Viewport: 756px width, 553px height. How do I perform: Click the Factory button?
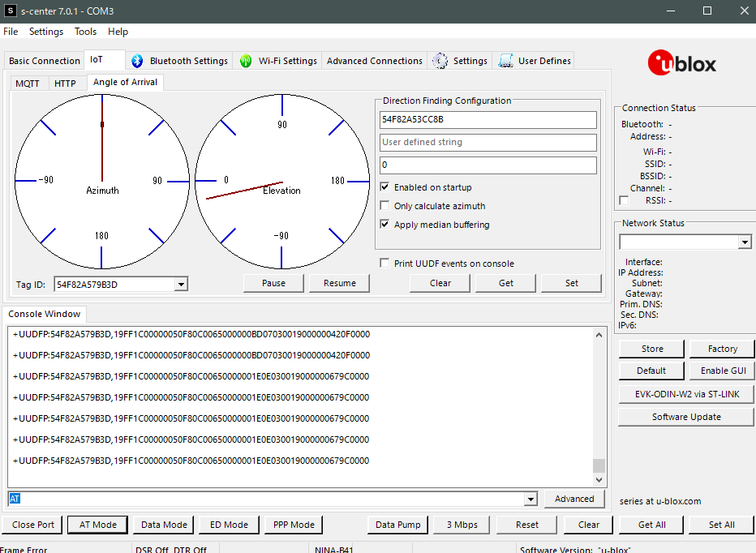click(x=722, y=349)
